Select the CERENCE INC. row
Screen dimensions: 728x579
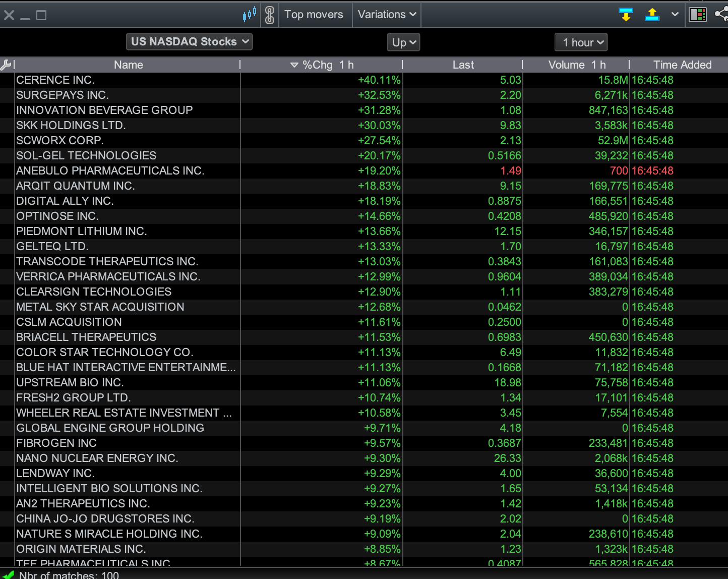coord(364,80)
